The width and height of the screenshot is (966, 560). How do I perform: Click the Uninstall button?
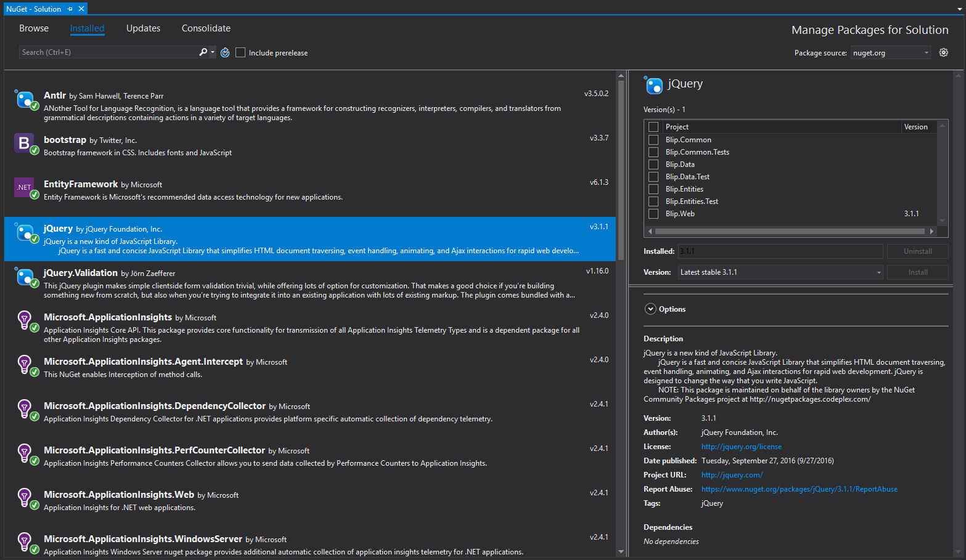pyautogui.click(x=917, y=251)
